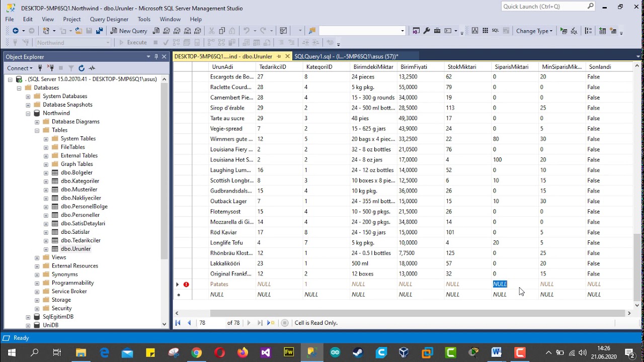Open the Tools menu
The image size is (644, 362).
coord(144,19)
